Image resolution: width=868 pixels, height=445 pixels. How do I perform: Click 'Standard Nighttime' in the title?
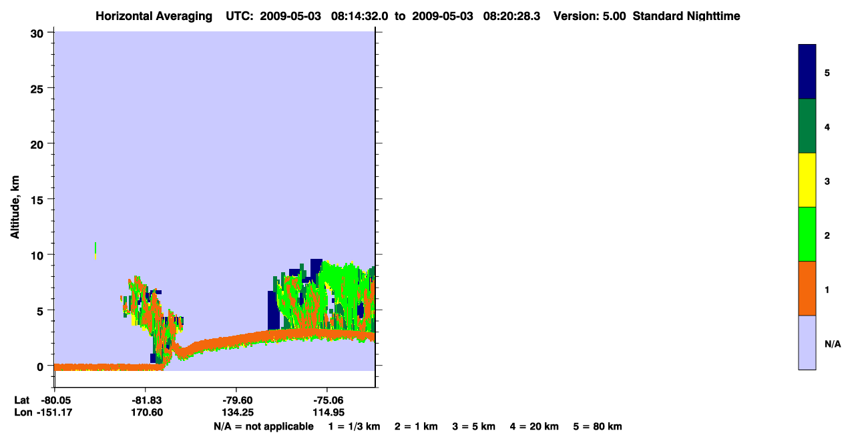pyautogui.click(x=686, y=16)
